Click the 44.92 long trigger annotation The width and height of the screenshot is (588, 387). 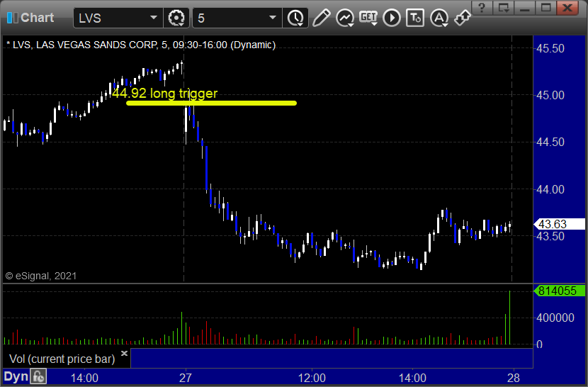164,93
